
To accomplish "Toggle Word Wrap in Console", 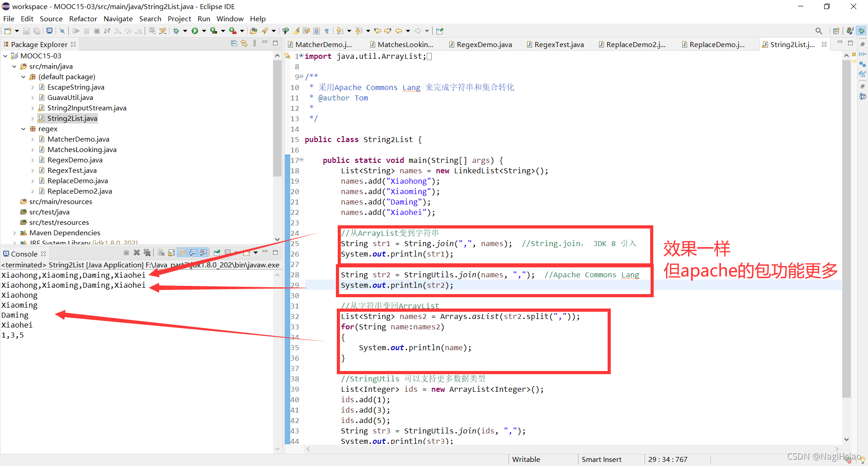I will pos(182,252).
